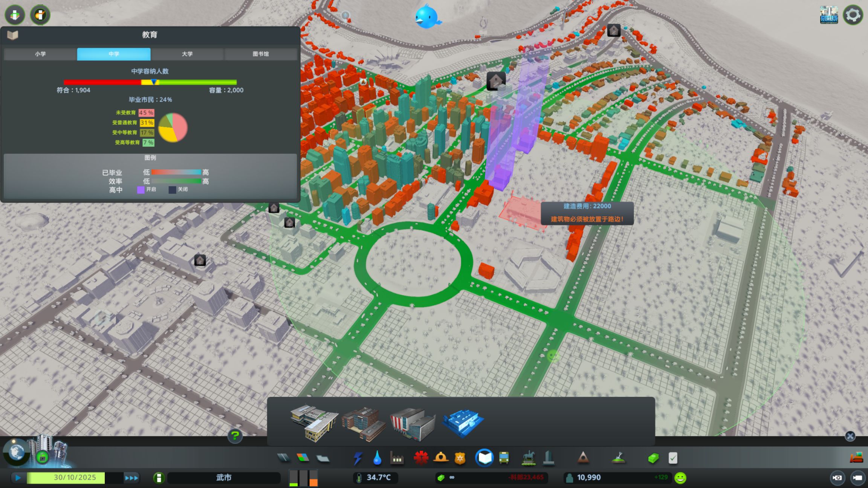The width and height of the screenshot is (868, 488).
Task: Select the 小学 tab
Action: [40, 54]
